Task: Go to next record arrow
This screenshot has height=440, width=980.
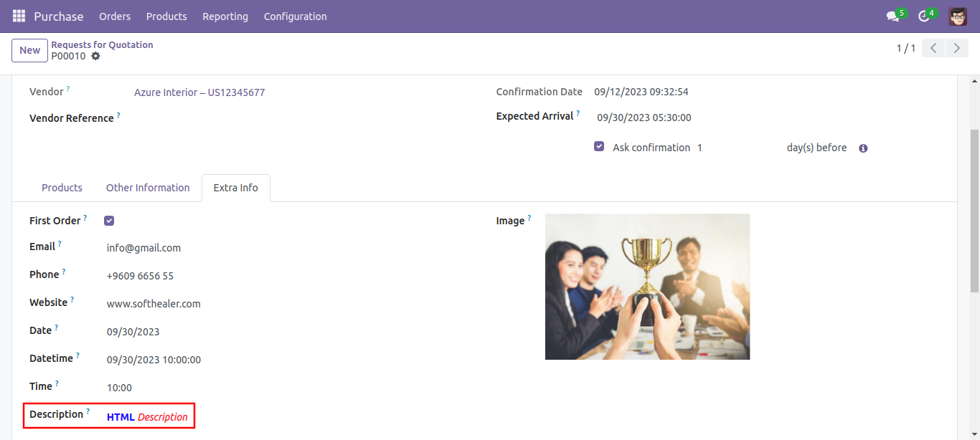Action: click(956, 48)
